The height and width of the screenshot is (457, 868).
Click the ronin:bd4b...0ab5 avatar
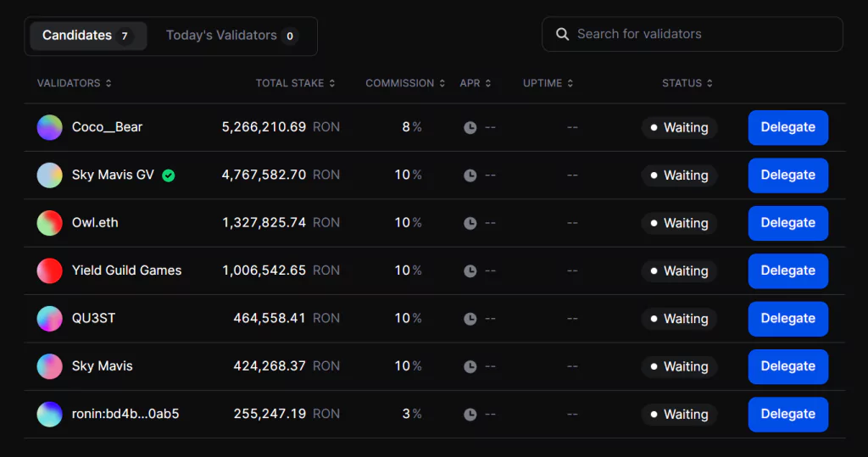[x=49, y=414]
